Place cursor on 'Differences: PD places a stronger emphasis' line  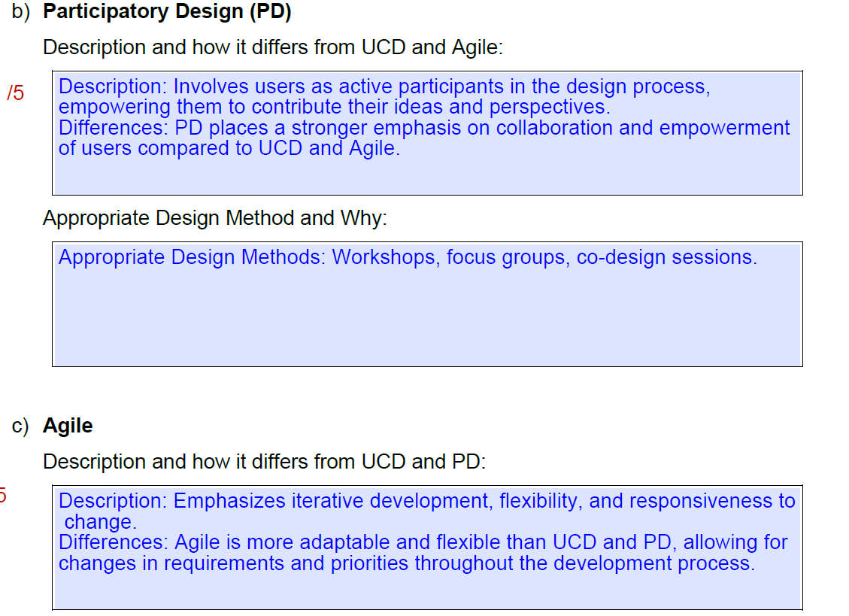coord(424,128)
